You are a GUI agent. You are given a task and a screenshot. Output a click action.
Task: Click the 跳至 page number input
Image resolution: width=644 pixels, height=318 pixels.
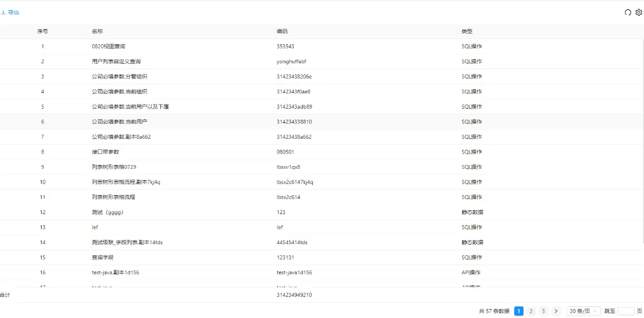point(626,311)
